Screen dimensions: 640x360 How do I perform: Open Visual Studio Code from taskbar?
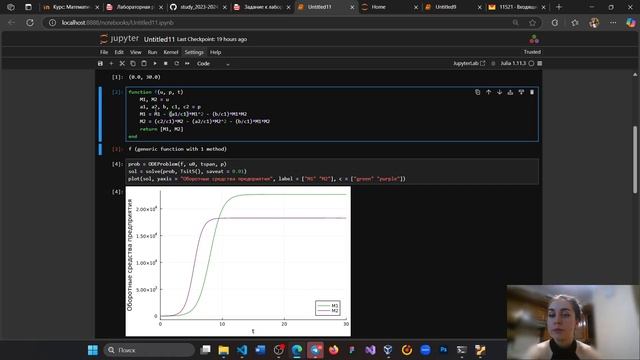point(242,350)
